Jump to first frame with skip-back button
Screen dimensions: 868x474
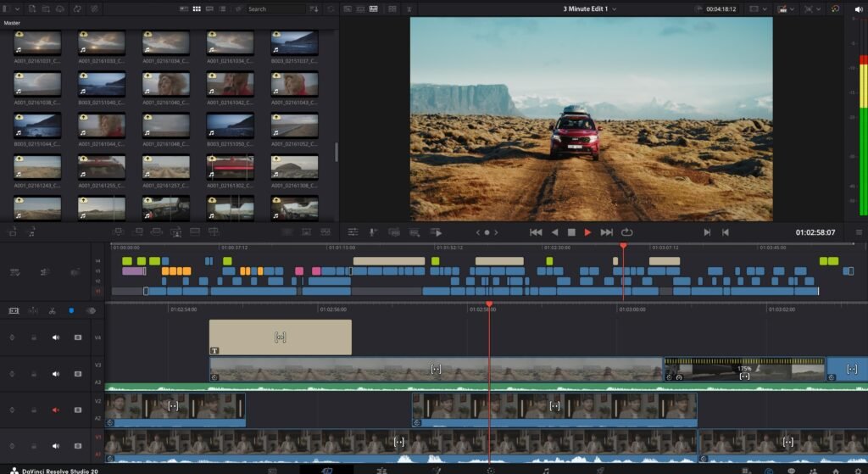tap(536, 232)
